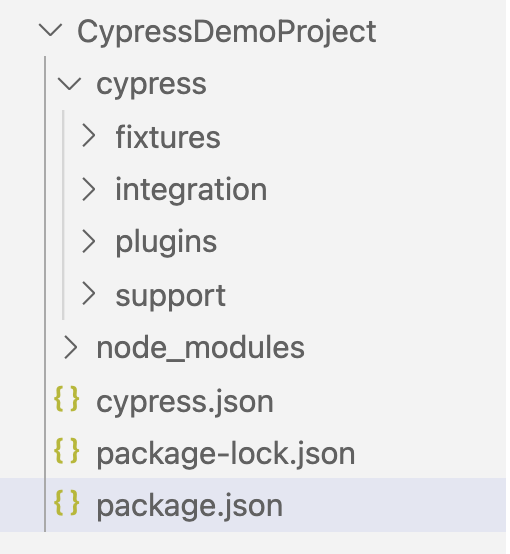This screenshot has height=554, width=510.
Task: Expand the integration folder arrow
Action: [88, 189]
